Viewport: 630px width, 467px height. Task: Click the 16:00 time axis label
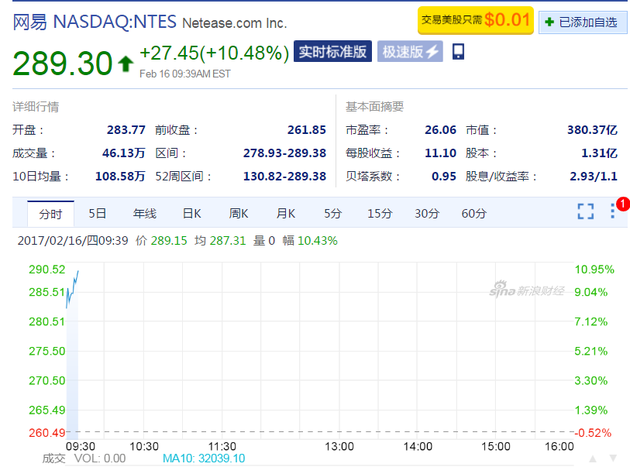[559, 447]
